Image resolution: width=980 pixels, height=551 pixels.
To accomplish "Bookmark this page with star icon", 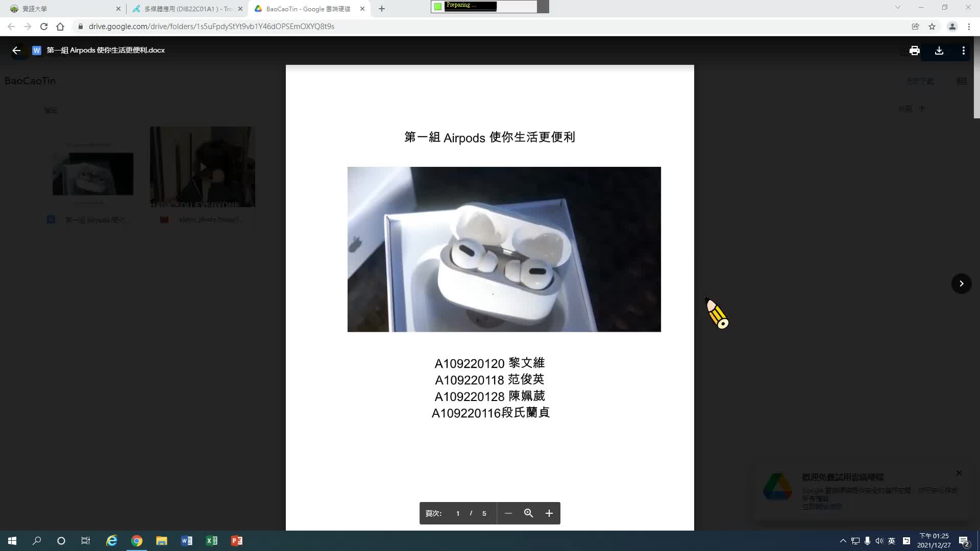I will click(932, 27).
